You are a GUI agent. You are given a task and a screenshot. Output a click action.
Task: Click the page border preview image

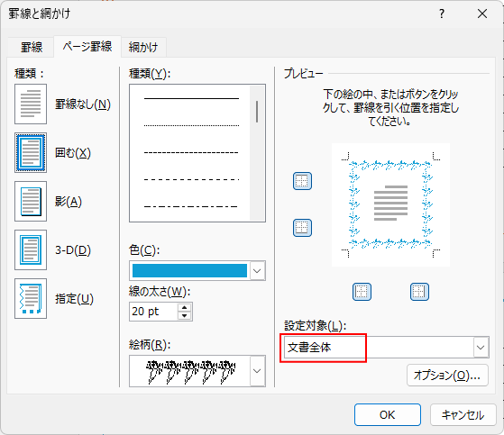[x=390, y=204]
